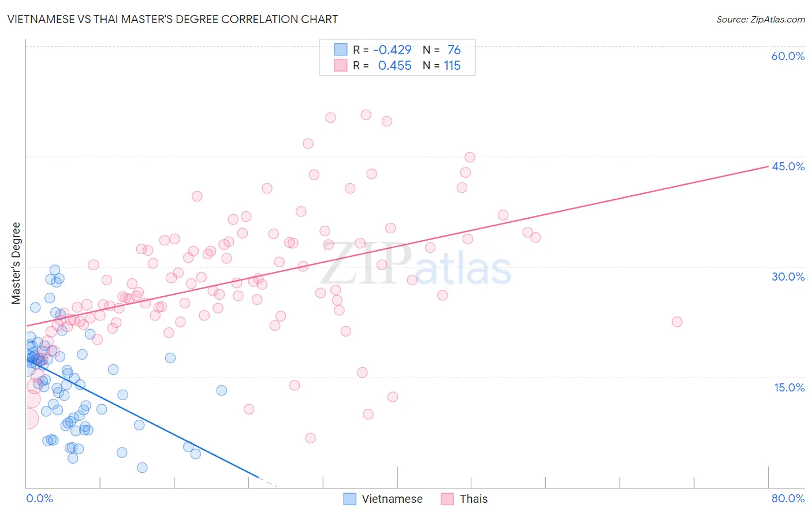The image size is (812, 515).
Task: Click the Master's Degree y-axis label
Action: point(16,263)
